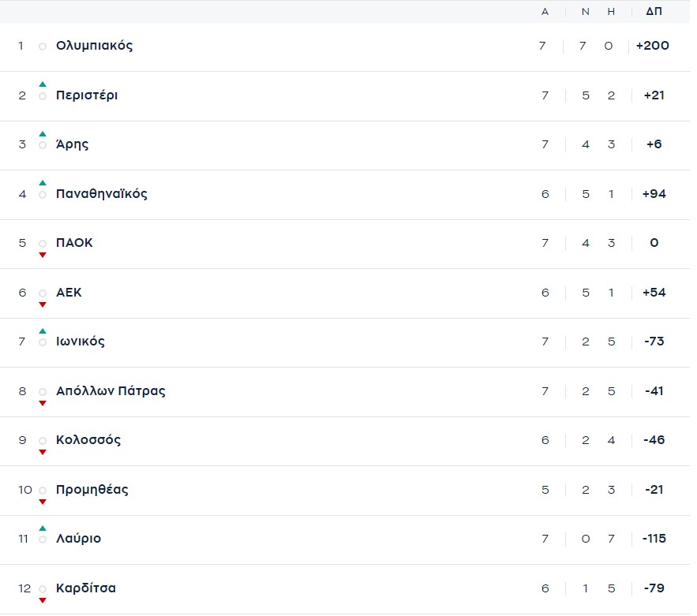Image resolution: width=697 pixels, height=616 pixels.
Task: Click the Η losses column header
Action: (x=610, y=12)
